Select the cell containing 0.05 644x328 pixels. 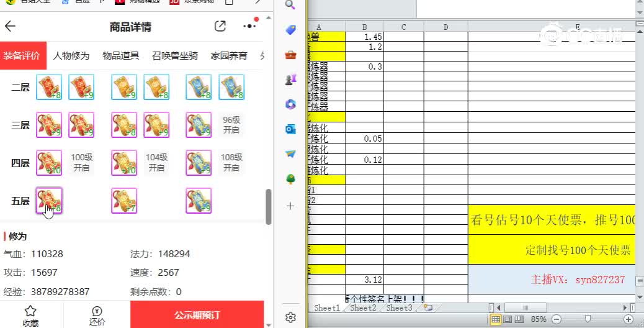(x=364, y=139)
